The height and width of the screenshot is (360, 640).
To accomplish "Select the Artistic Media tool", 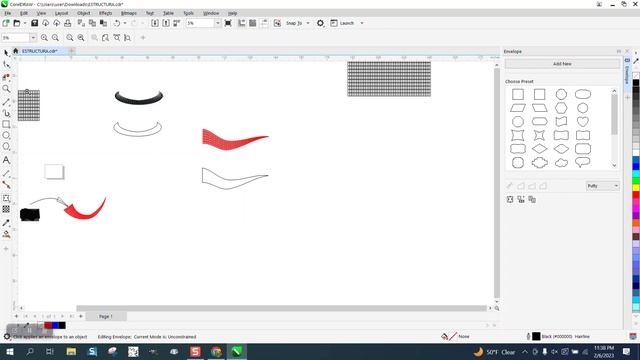I will pyautogui.click(x=6, y=113).
